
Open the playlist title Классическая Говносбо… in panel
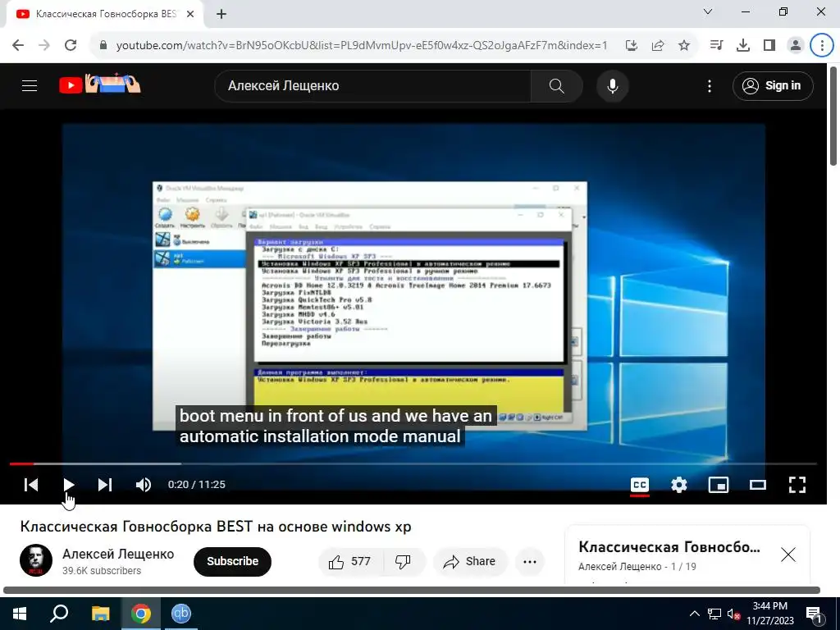[669, 547]
